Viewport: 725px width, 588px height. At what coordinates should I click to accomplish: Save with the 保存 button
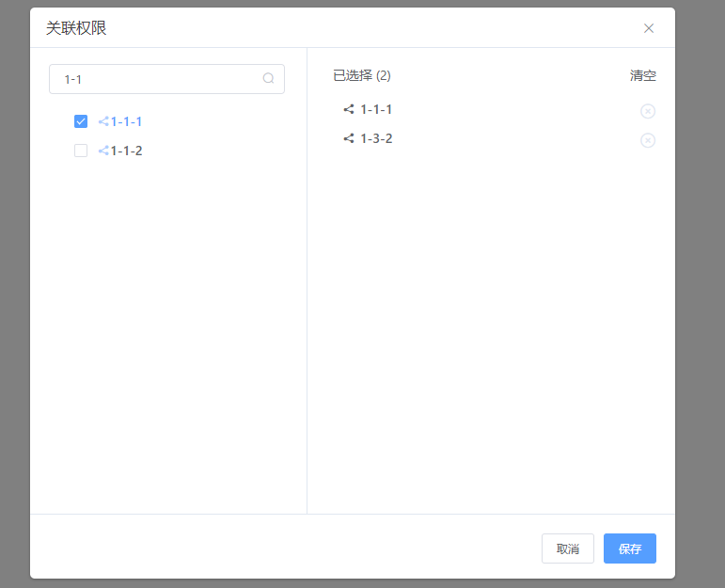click(630, 548)
